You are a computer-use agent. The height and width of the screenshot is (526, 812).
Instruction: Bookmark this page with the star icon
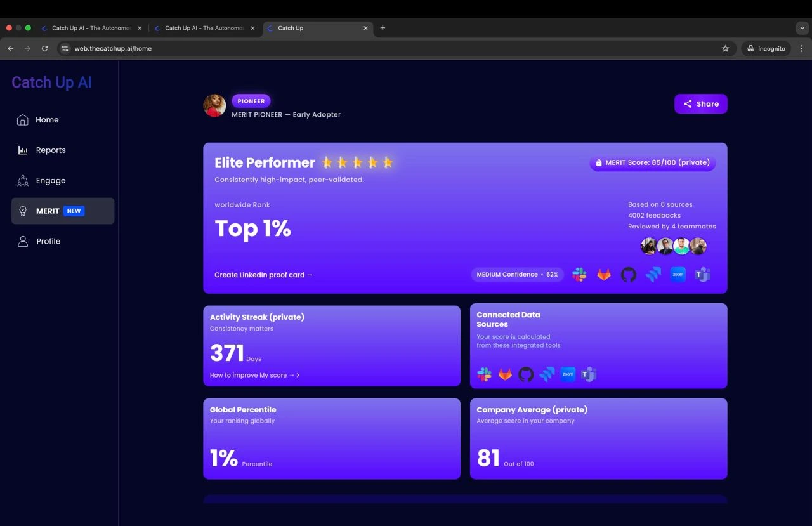point(726,48)
